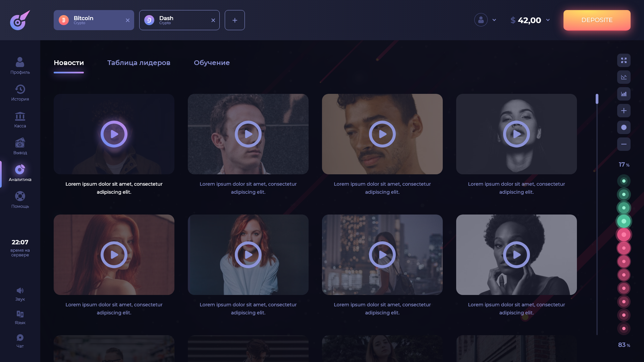Open the История history icon
The height and width of the screenshot is (362, 644).
(20, 89)
